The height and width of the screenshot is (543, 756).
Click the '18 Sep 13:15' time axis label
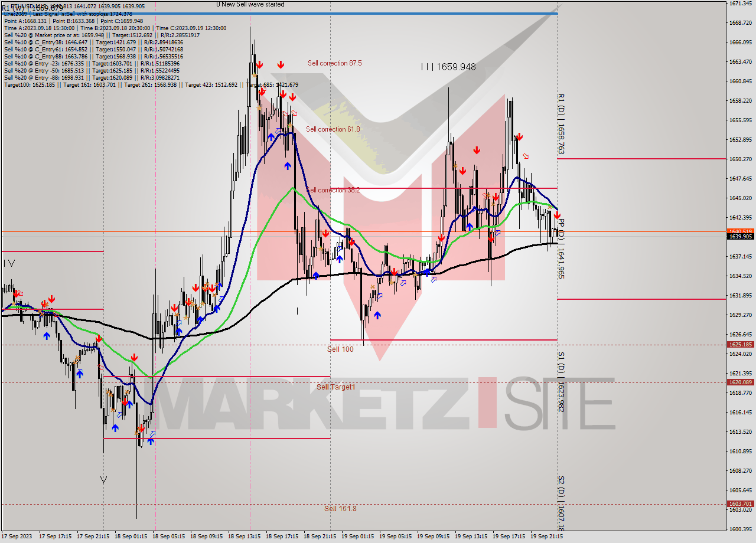pos(244,537)
